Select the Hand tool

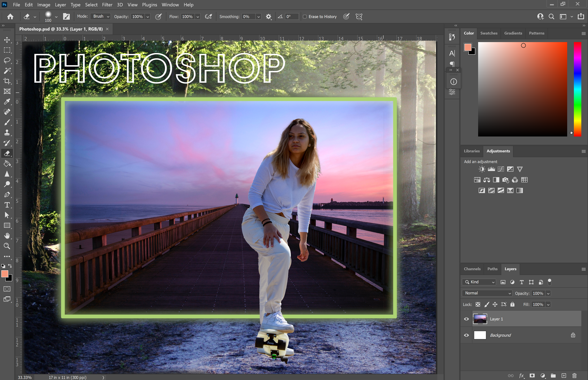coord(7,236)
